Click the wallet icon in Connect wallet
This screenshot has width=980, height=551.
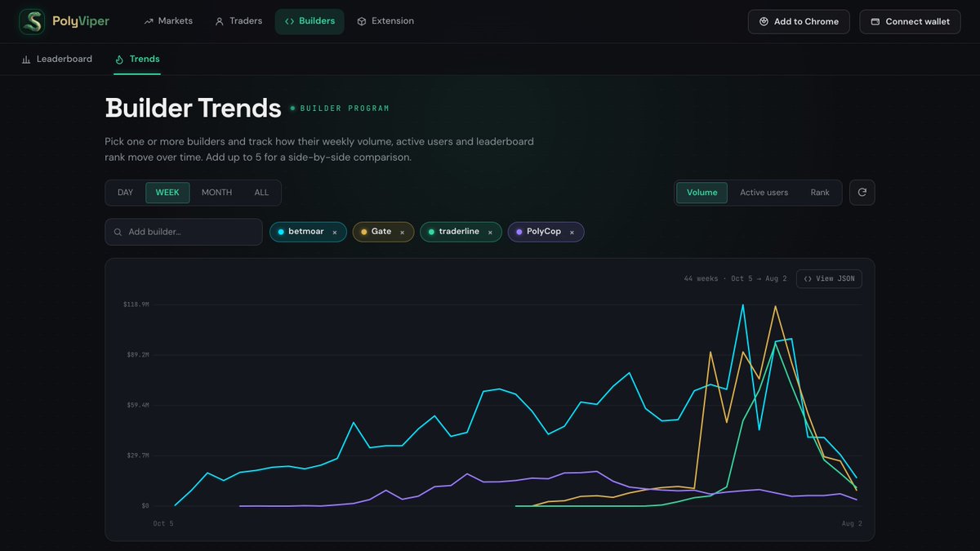[875, 21]
